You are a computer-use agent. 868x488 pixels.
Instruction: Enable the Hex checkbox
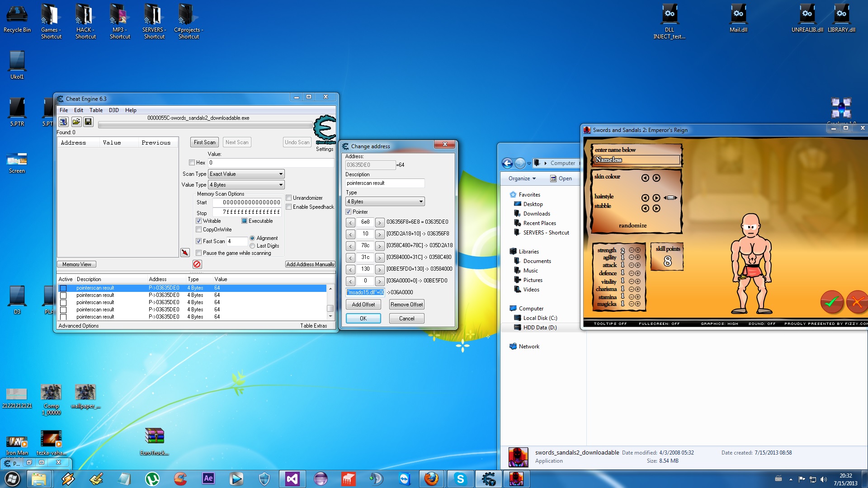(192, 163)
